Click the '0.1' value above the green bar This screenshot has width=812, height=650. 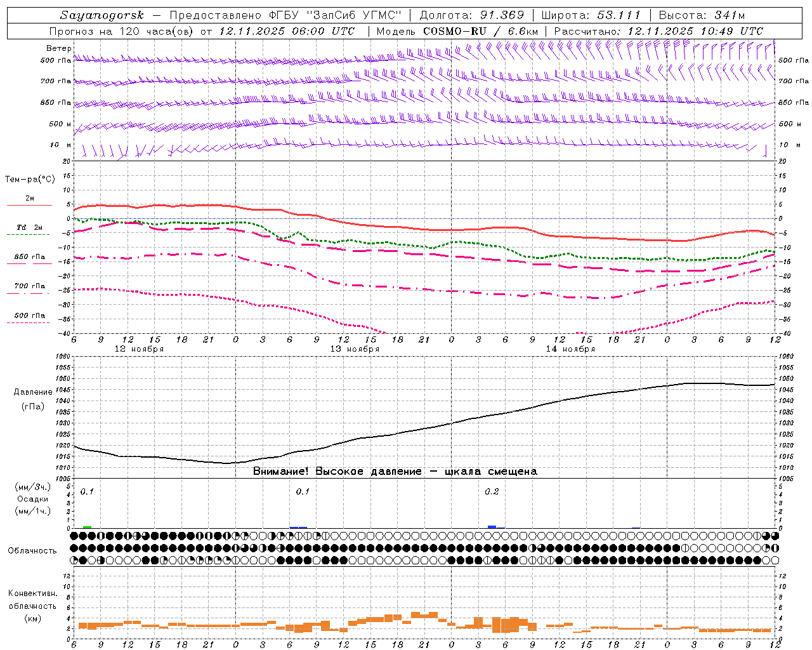point(87,492)
